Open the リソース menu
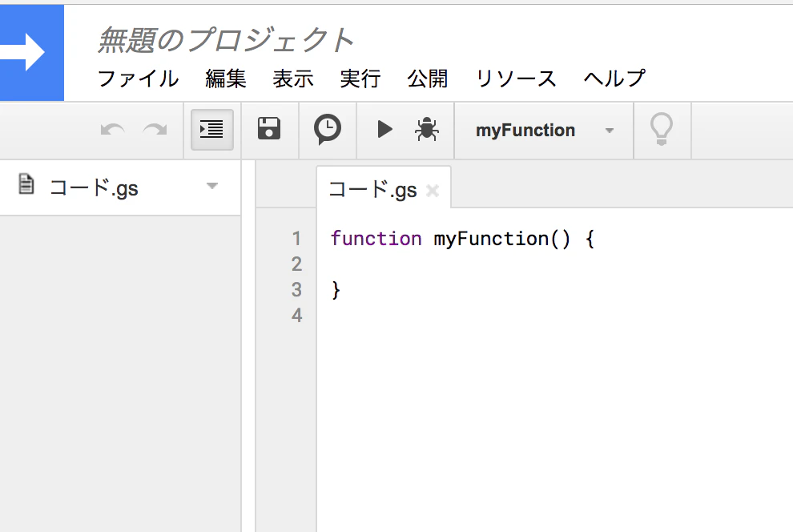The width and height of the screenshot is (793, 532). pyautogui.click(x=516, y=79)
